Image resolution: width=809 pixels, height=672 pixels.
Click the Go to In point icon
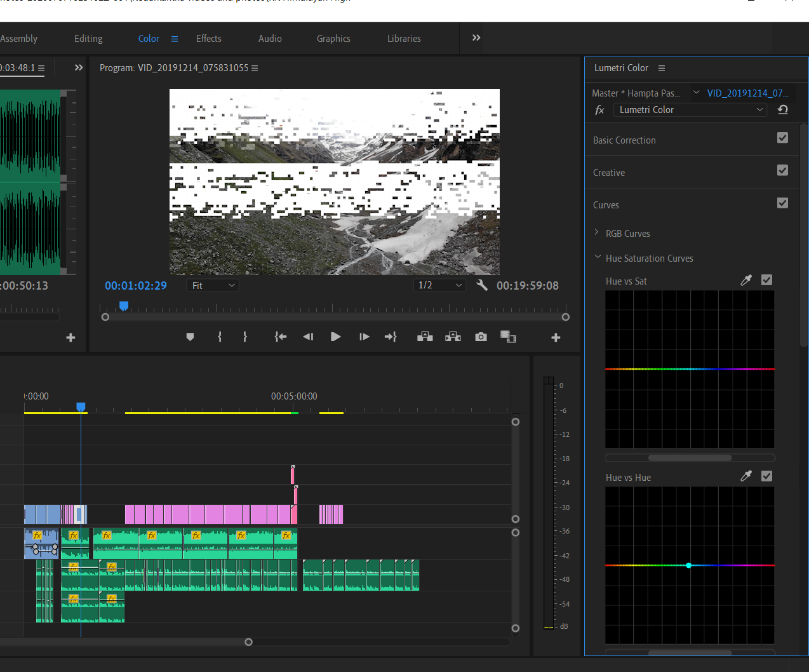[x=281, y=337]
